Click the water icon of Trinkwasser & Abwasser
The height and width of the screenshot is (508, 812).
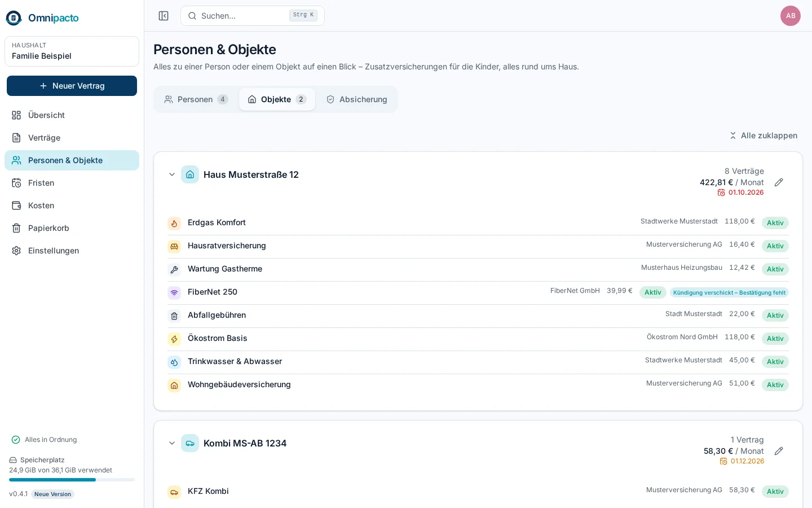[x=174, y=362]
